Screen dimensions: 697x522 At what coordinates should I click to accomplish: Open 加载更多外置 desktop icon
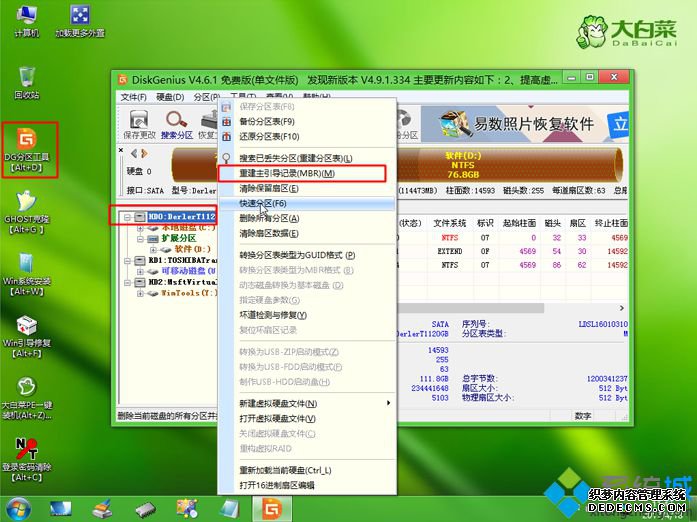(80, 21)
